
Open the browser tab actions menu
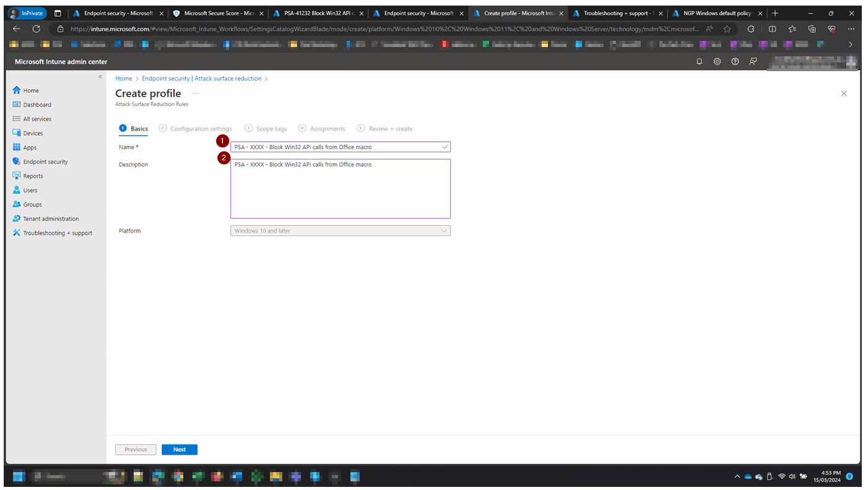tap(58, 13)
